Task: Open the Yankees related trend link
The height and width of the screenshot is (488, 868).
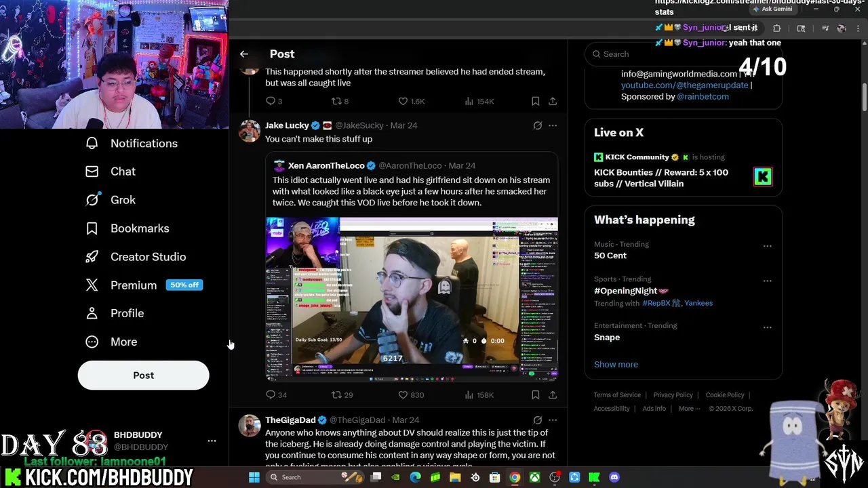Action: [x=698, y=303]
